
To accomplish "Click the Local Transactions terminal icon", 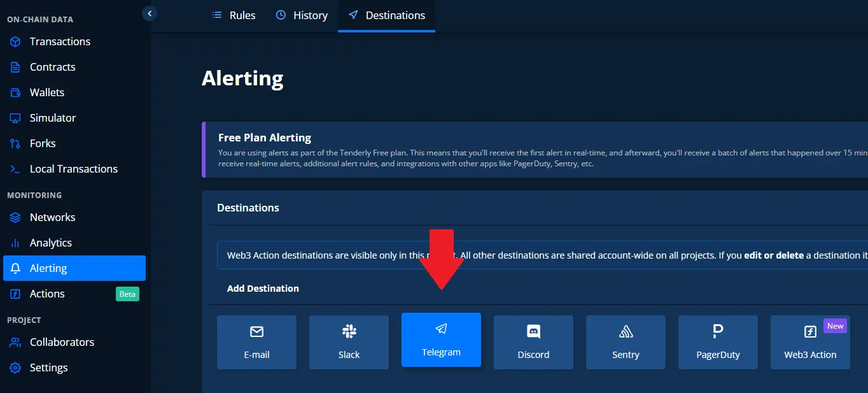I will (x=16, y=169).
